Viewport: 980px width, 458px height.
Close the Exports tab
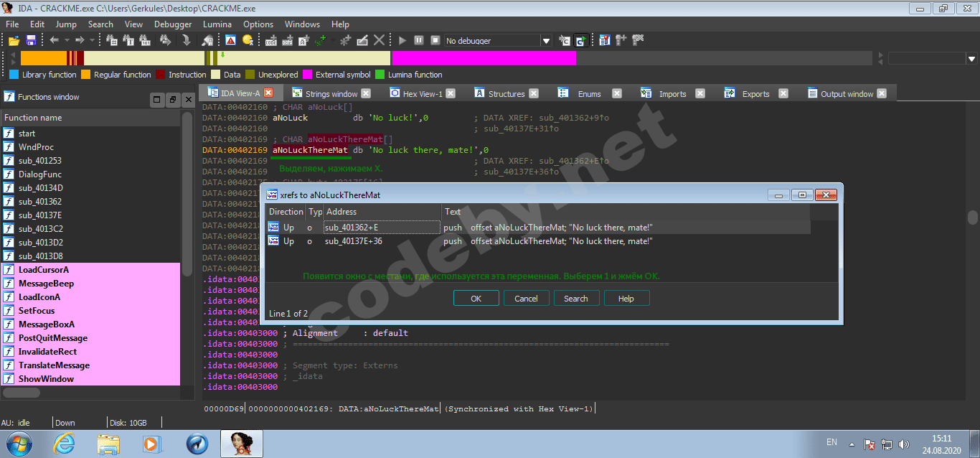click(783, 93)
